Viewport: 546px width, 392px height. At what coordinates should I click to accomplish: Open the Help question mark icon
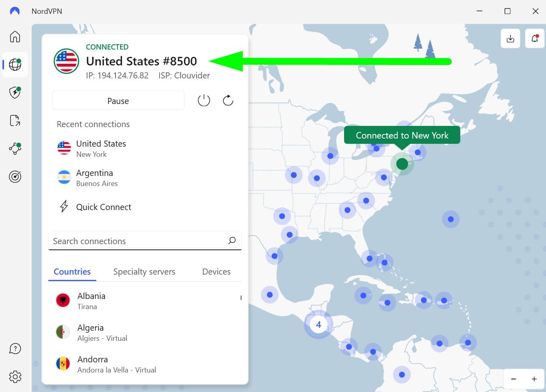coord(15,349)
